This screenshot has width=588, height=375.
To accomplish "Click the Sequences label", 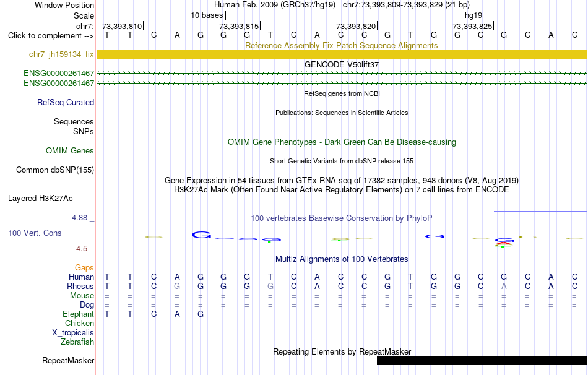I will click(x=74, y=121).
